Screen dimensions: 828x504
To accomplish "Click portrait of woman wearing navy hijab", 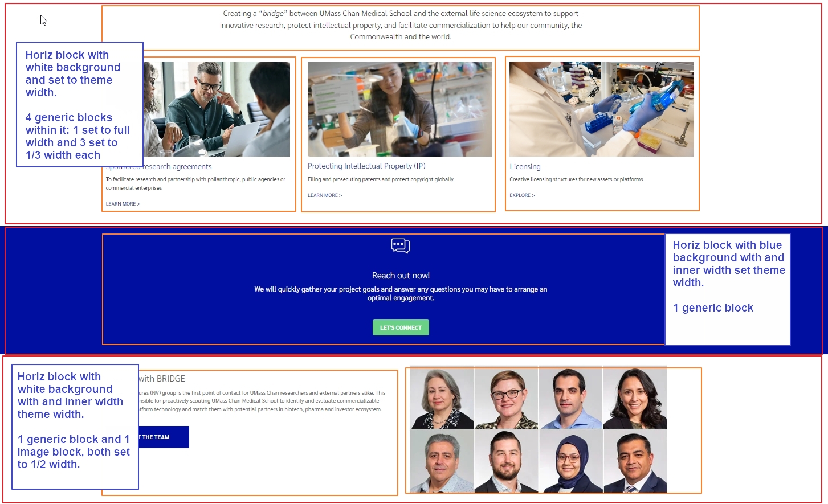I will [570, 461].
